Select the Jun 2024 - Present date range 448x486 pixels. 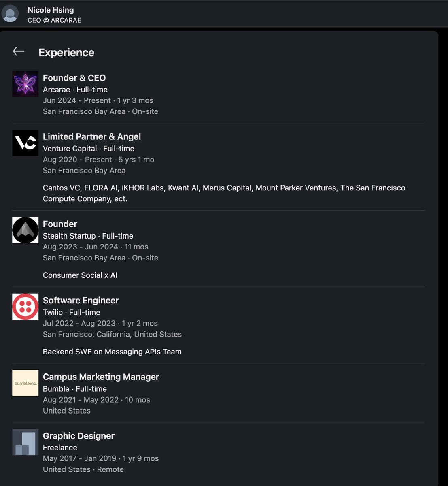98,100
